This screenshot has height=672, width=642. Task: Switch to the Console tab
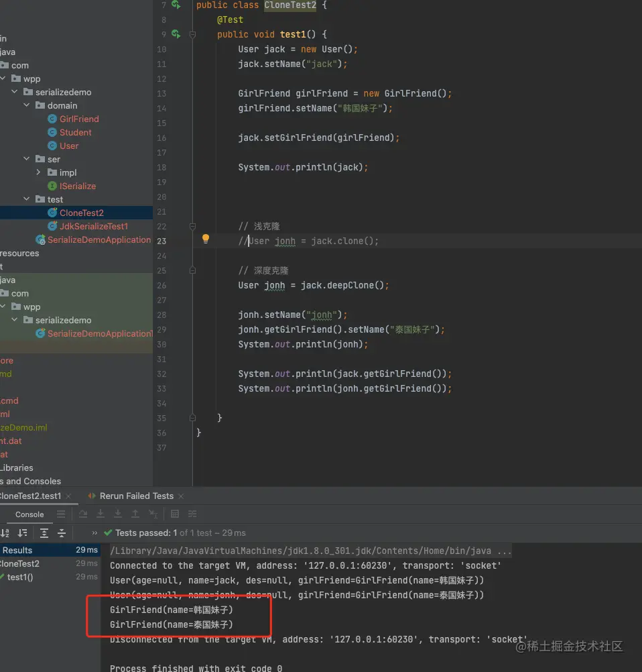[x=29, y=514]
